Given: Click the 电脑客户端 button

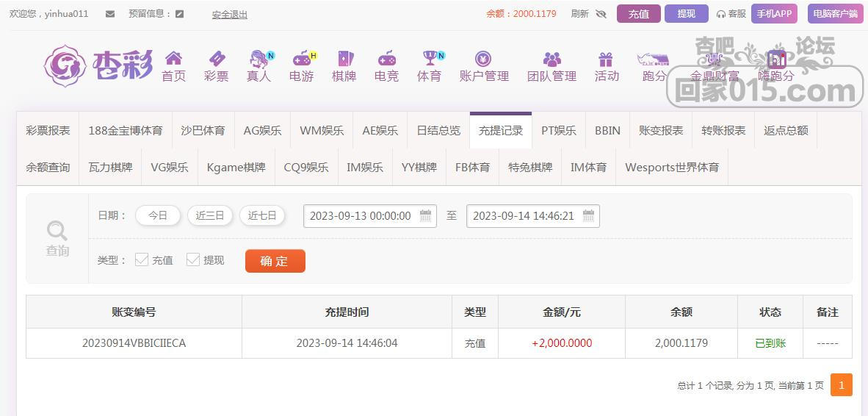Looking at the screenshot, I should (836, 14).
